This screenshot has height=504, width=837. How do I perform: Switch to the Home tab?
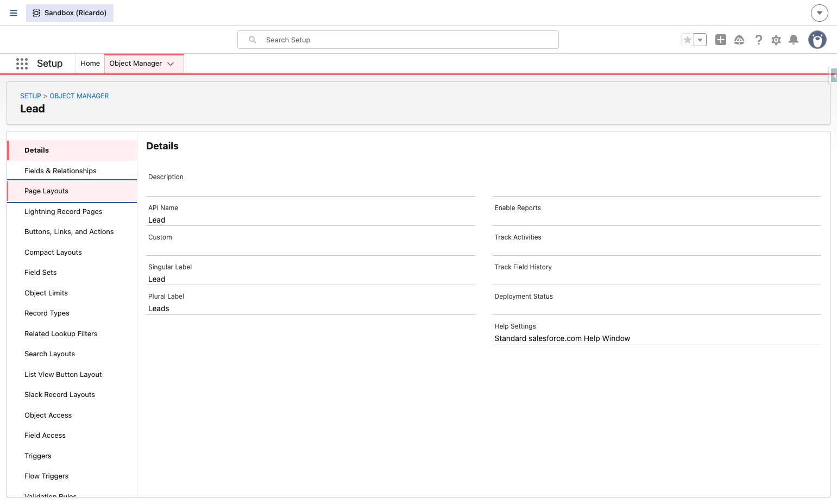click(90, 64)
